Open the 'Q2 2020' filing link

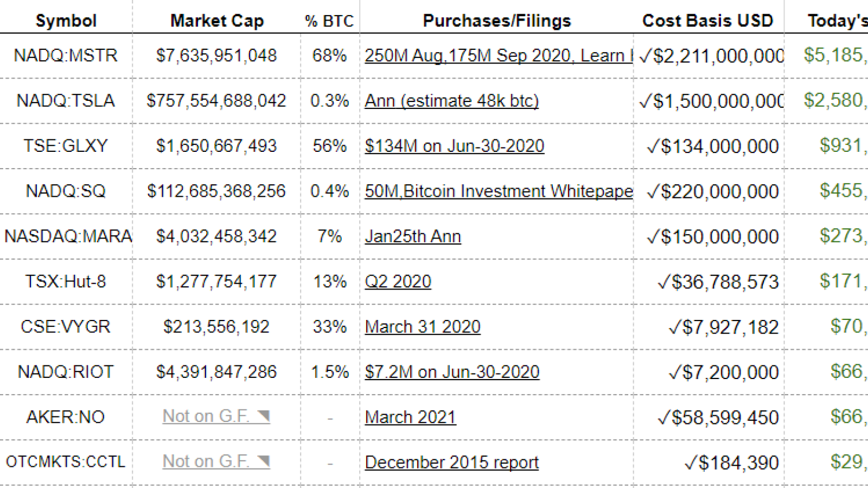tap(398, 281)
